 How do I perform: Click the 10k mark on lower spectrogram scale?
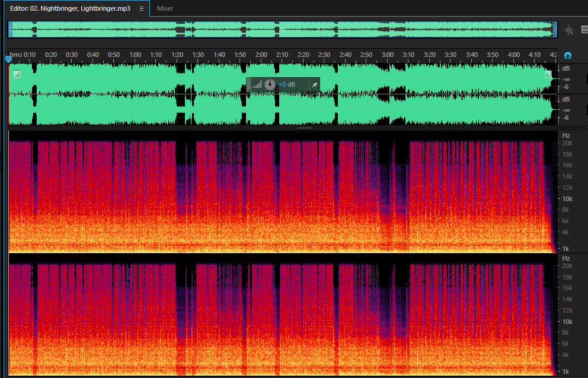pos(567,322)
